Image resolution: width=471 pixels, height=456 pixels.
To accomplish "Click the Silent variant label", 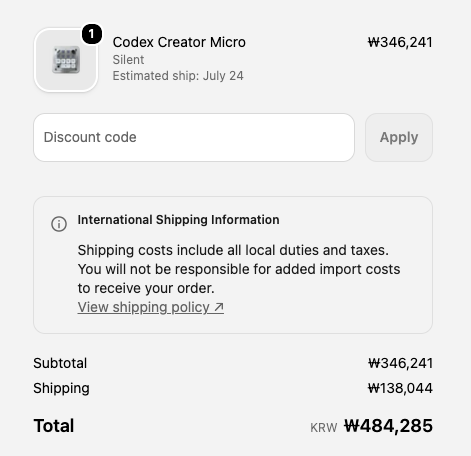I will [x=128, y=60].
